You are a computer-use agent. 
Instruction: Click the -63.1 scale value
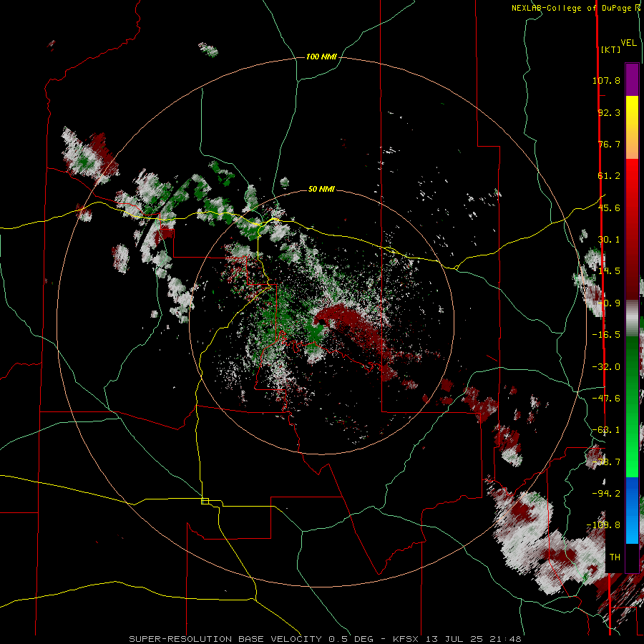coord(606,430)
